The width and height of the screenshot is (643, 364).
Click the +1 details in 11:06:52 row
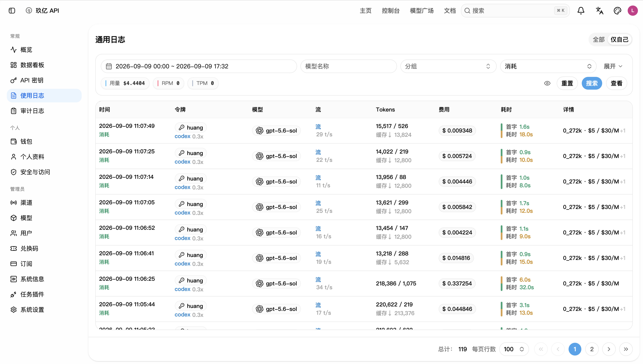coord(623,233)
